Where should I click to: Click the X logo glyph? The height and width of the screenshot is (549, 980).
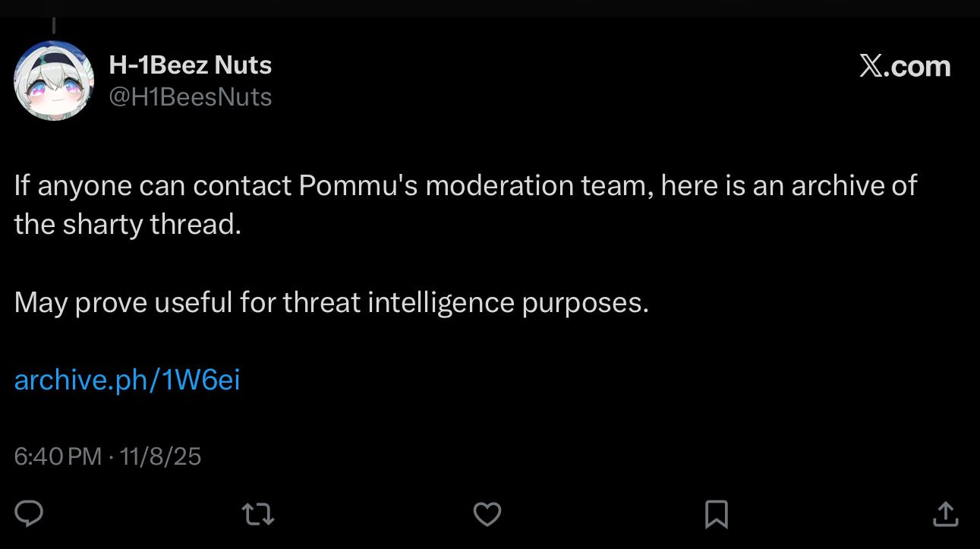click(x=871, y=66)
